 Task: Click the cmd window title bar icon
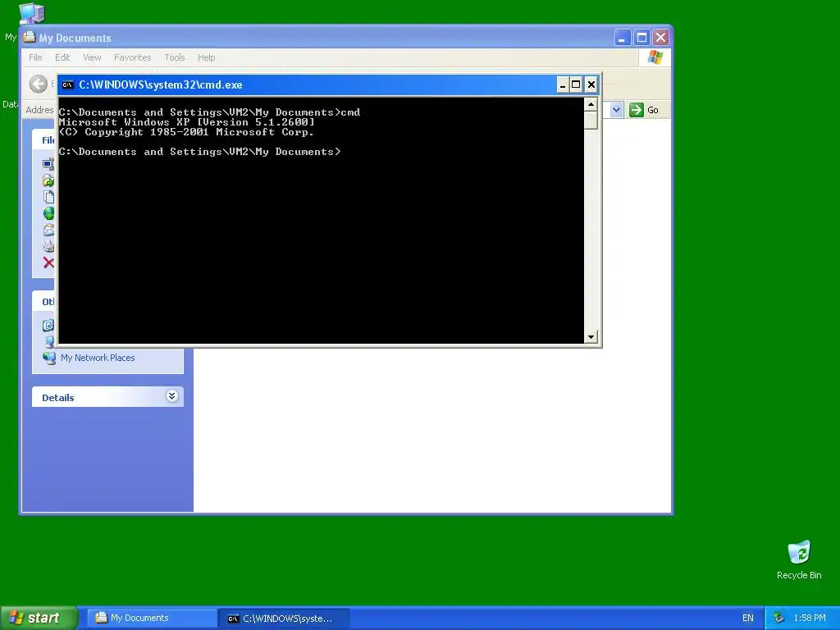coord(67,84)
